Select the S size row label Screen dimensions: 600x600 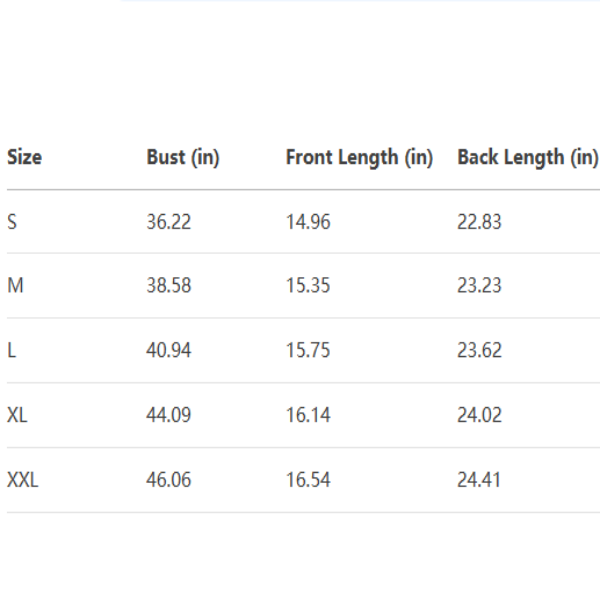pos(12,222)
